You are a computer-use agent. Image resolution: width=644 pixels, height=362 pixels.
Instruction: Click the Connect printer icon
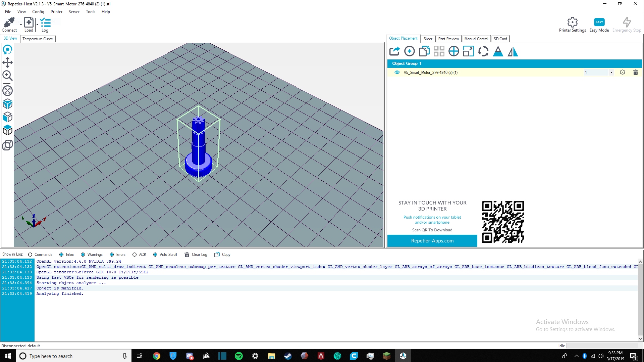(9, 25)
